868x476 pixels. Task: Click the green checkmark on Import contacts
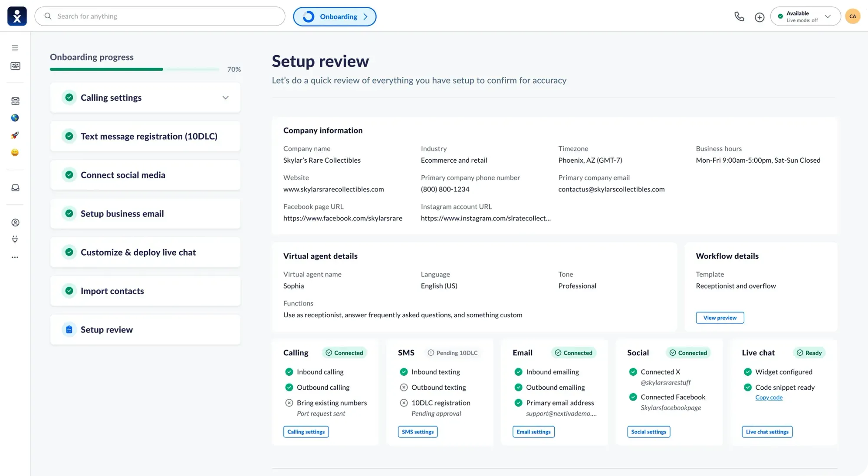point(69,291)
